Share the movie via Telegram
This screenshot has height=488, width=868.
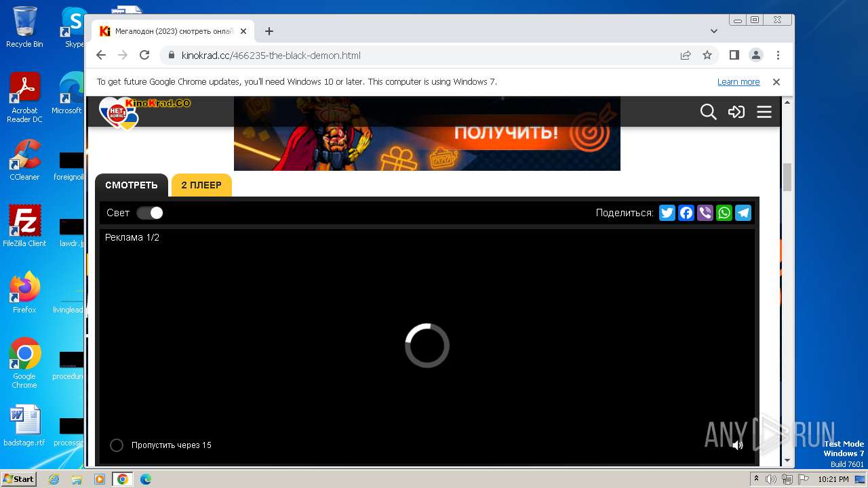[743, 213]
